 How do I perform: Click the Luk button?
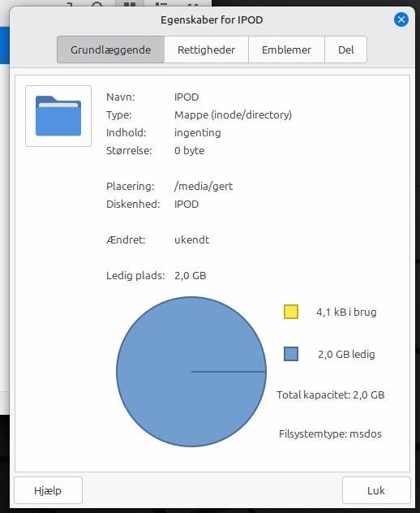[376, 490]
